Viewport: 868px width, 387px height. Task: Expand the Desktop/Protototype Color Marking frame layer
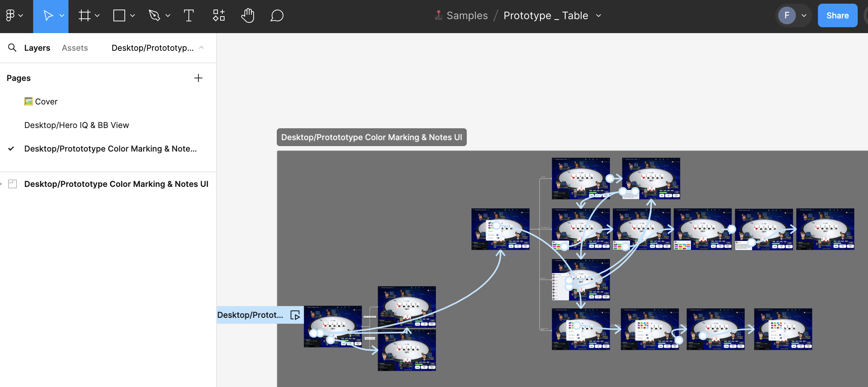tap(2, 184)
